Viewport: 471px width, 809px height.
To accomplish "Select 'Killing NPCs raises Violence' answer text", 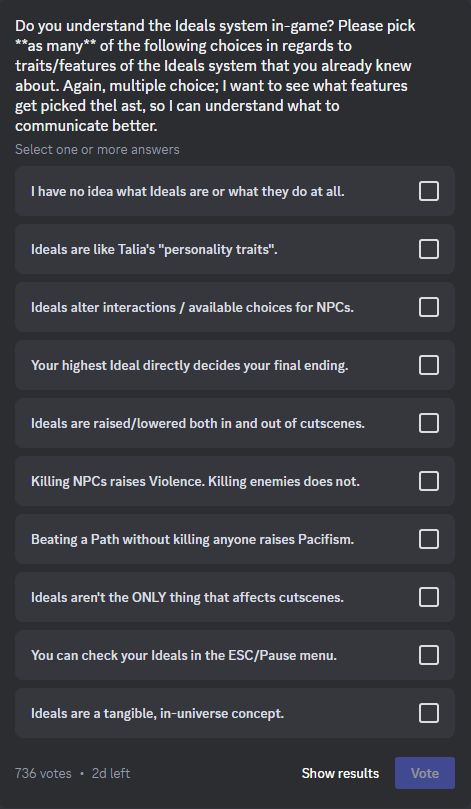I will pyautogui.click(x=196, y=481).
